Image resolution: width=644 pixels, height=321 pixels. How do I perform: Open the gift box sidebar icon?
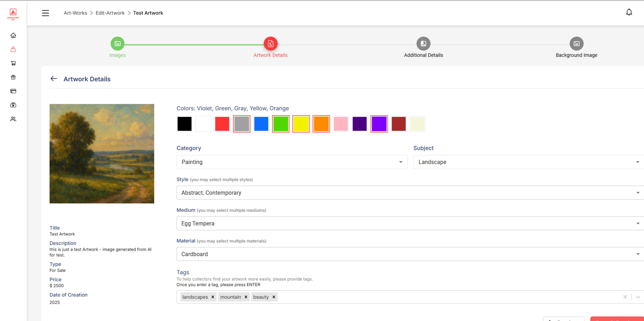13,77
